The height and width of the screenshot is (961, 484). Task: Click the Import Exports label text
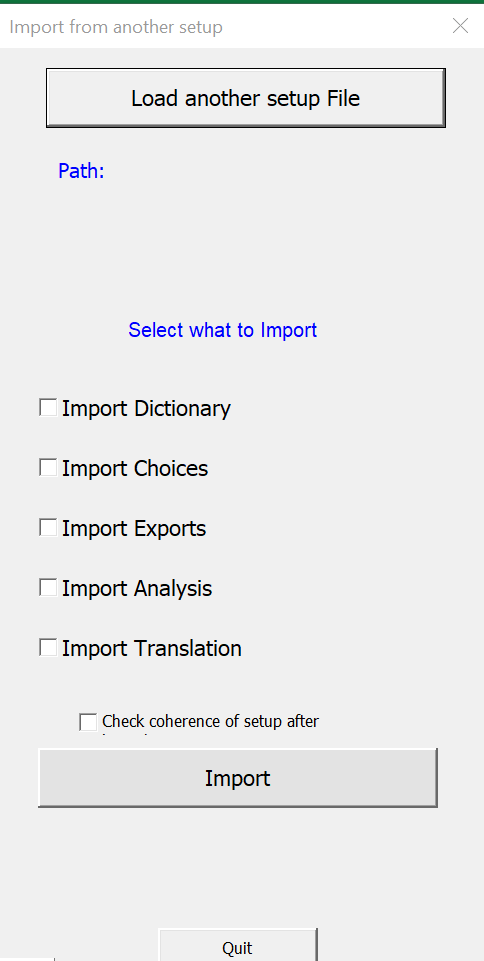pyautogui.click(x=134, y=528)
